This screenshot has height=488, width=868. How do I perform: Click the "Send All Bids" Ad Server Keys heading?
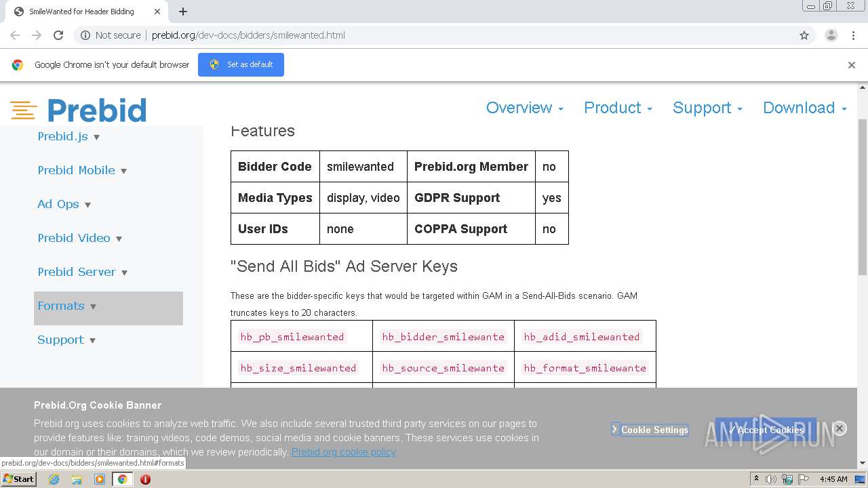point(344,266)
